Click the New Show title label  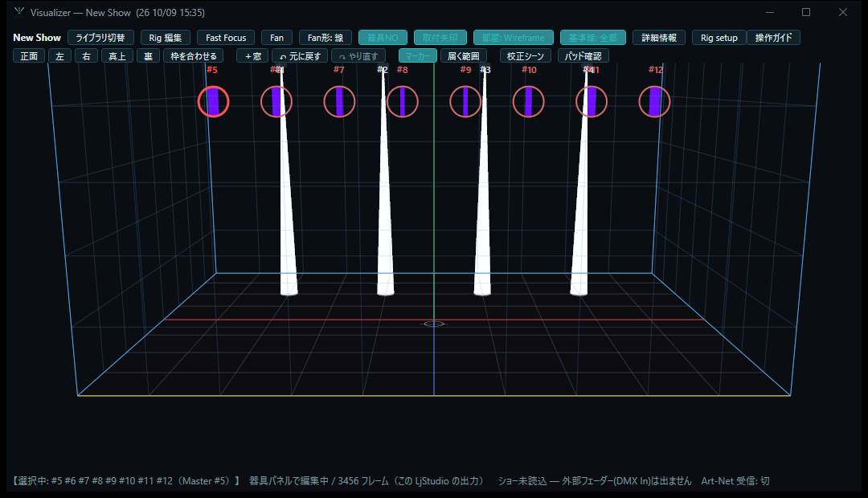click(37, 38)
